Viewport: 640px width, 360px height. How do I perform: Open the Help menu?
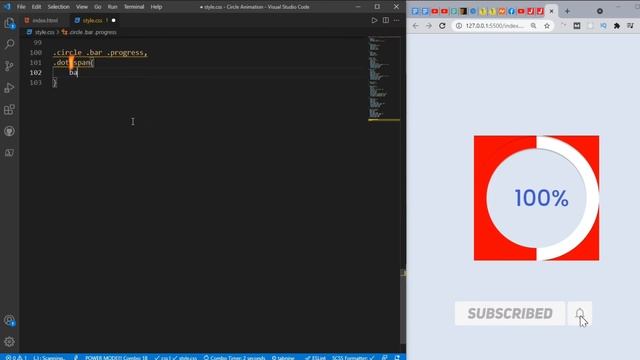click(x=156, y=7)
